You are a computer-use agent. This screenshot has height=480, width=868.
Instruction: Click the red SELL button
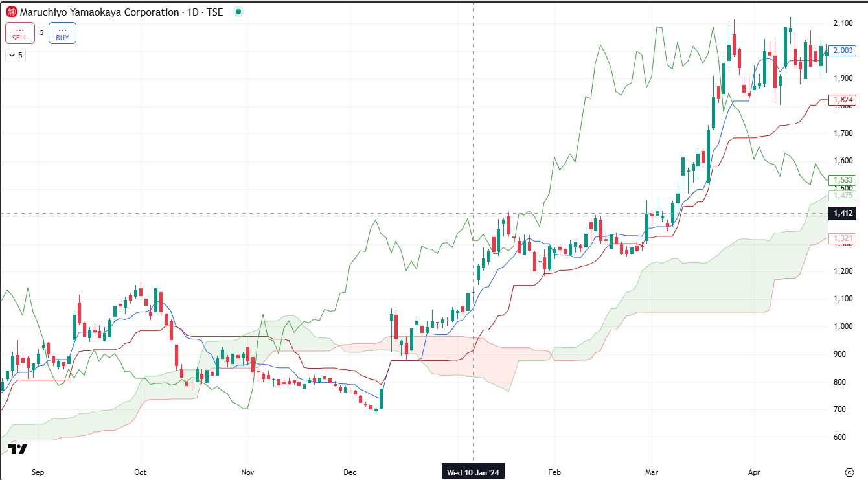pyautogui.click(x=19, y=33)
